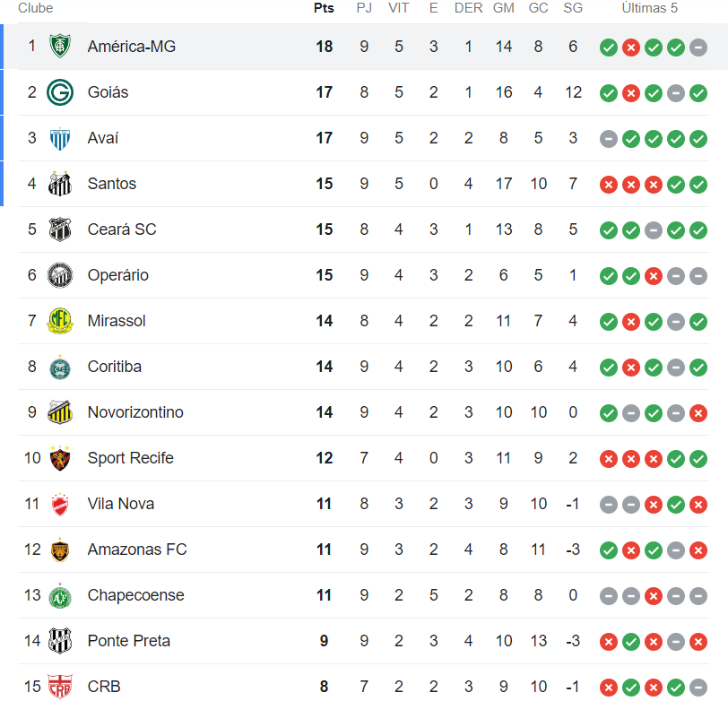Viewport: 728px width, 701px height.
Task: Click the América-MG club crest
Action: coord(60,46)
